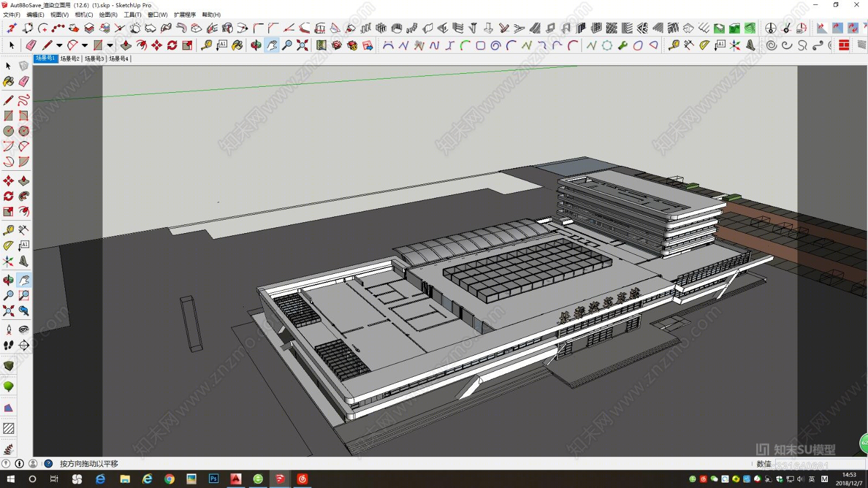Screen dimensions: 868x488
Task: Select the Zoom Window tool
Action: [23, 296]
